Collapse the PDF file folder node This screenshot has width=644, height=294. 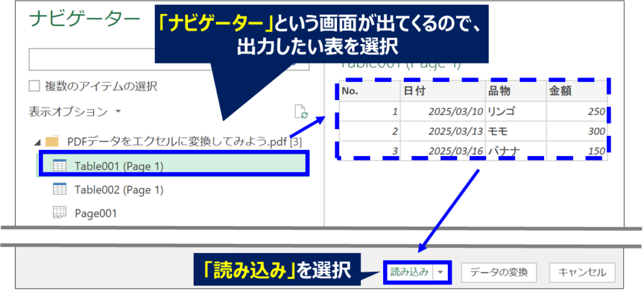click(x=37, y=143)
